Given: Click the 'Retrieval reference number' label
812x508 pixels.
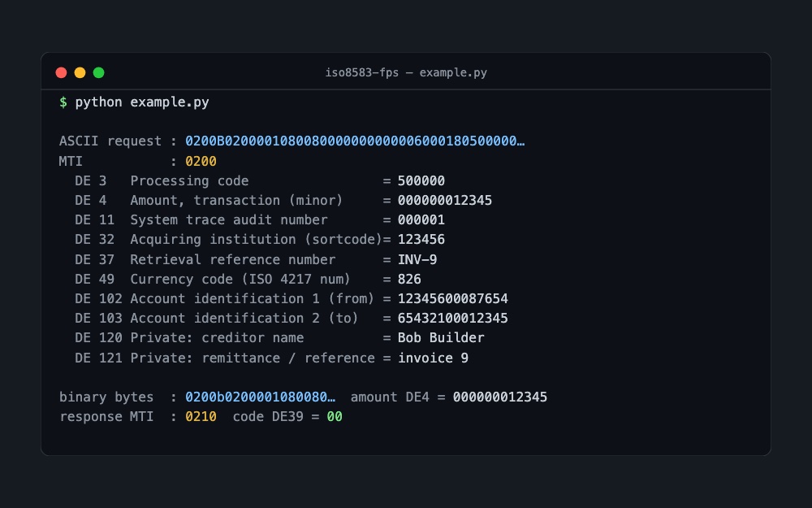Looking at the screenshot, I should point(232,259).
